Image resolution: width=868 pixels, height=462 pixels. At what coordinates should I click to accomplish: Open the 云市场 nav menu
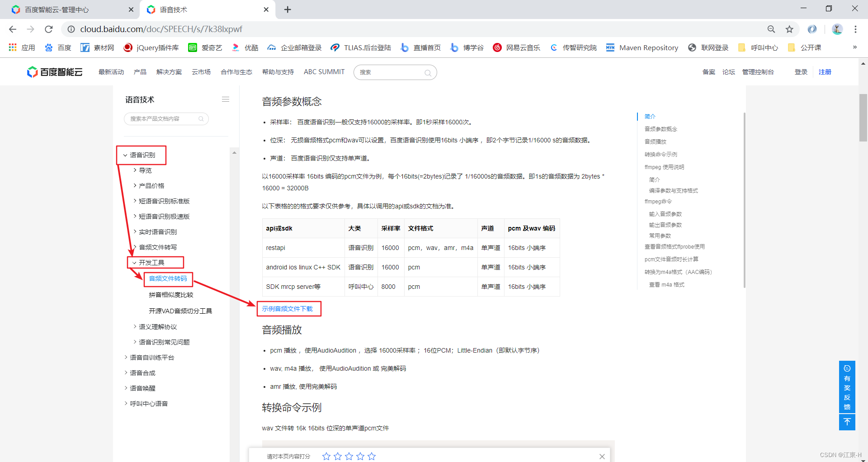[x=201, y=72]
